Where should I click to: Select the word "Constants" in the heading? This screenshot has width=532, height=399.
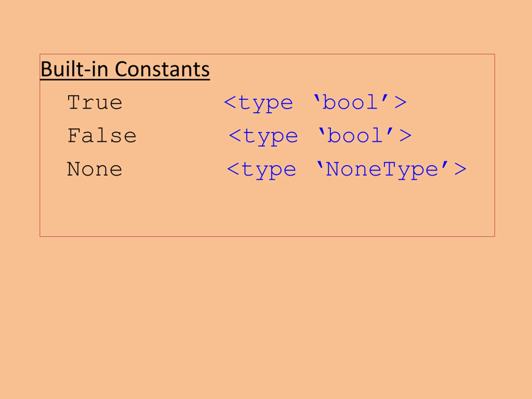[x=162, y=69]
